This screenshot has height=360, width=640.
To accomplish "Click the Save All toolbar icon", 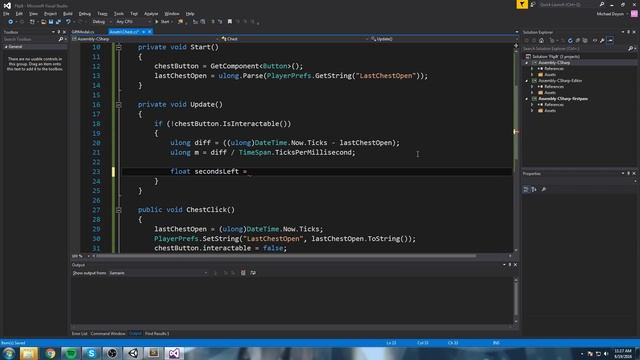I will pos(58,22).
